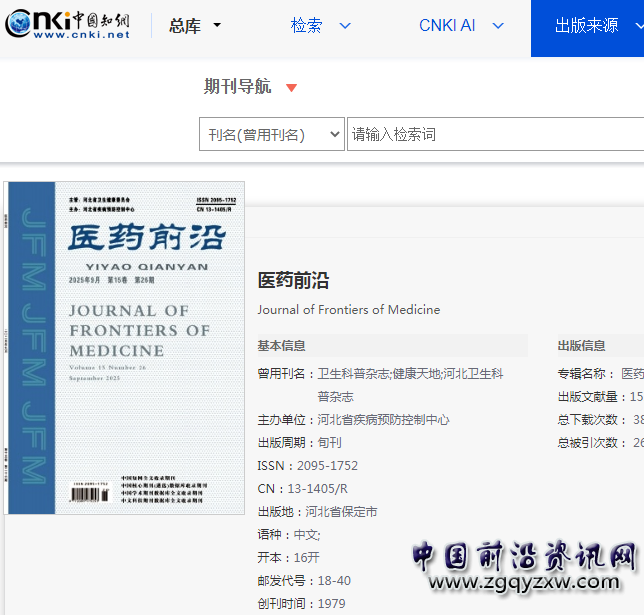This screenshot has width=644, height=615.
Task: Open the 出版来源 tab
Action: coord(587,26)
